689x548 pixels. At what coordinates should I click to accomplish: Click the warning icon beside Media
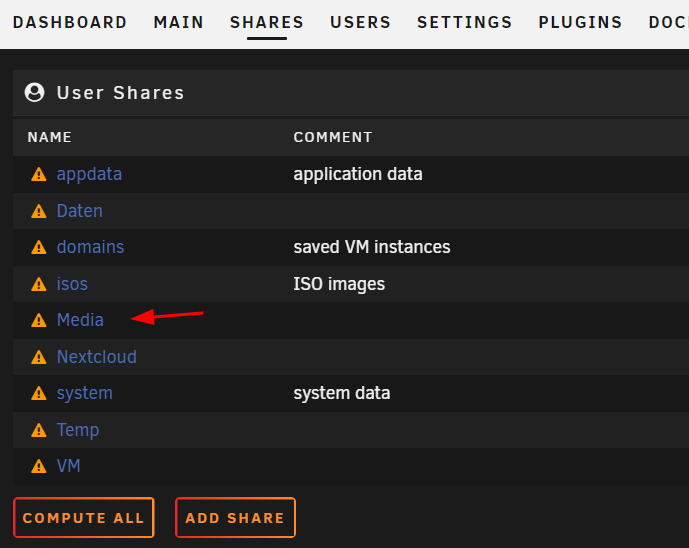39,320
